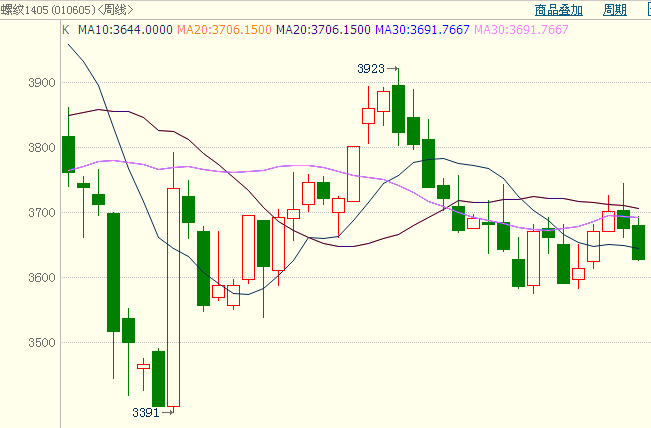Viewport: 651px width, 428px height.
Task: Click the 3923 high price marker
Action: [371, 69]
